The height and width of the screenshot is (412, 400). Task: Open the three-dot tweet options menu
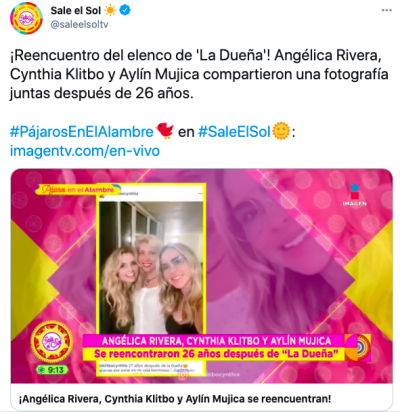386,10
